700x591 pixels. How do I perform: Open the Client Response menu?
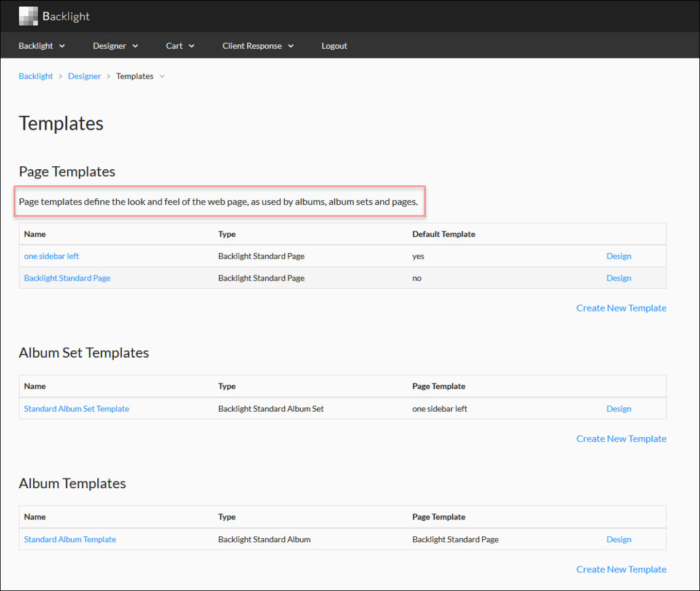[x=258, y=46]
